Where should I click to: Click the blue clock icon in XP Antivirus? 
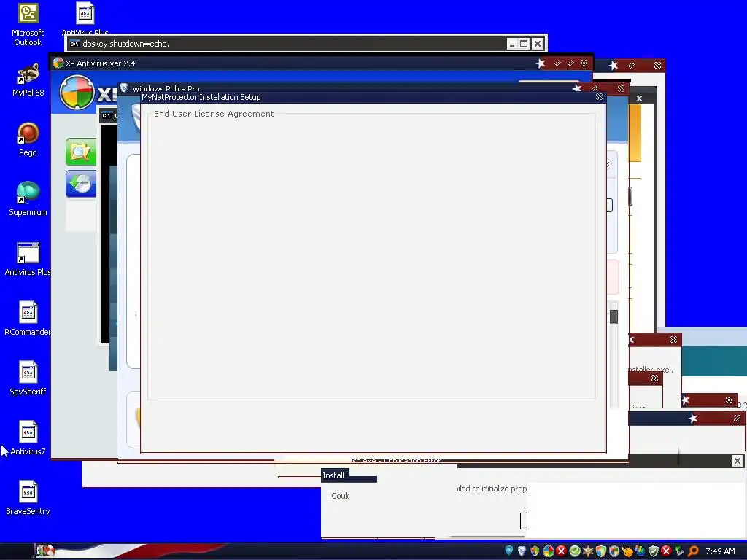click(x=80, y=183)
